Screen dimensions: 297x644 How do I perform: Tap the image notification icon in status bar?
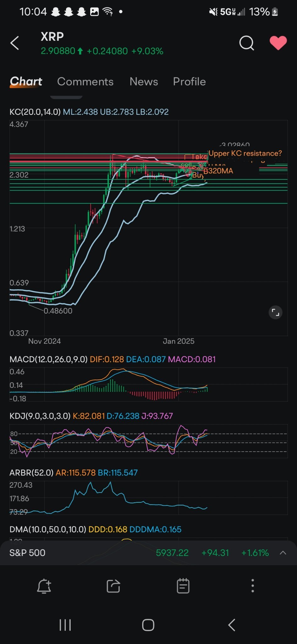pyautogui.click(x=94, y=12)
